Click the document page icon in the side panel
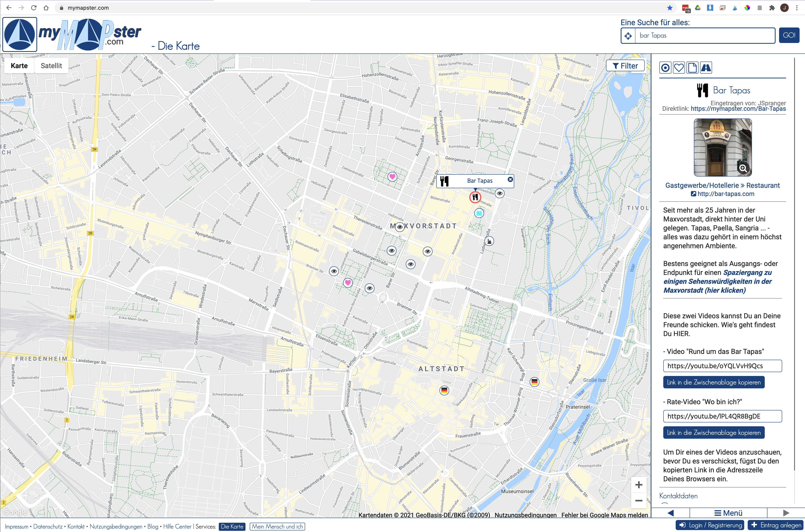805x532 pixels. (692, 68)
